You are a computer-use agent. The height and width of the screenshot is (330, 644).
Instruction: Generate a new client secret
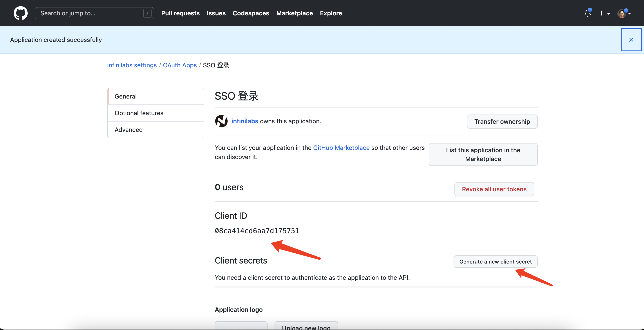[496, 261]
